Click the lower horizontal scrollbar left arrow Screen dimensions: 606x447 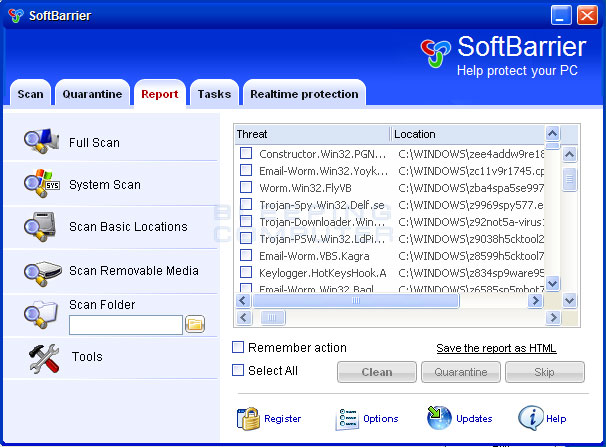(243, 318)
